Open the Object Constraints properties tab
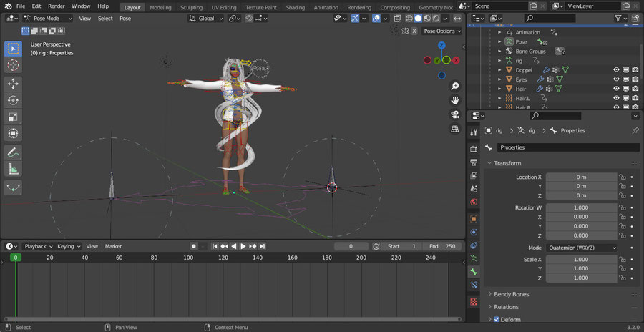This screenshot has height=332, width=644. tap(474, 245)
